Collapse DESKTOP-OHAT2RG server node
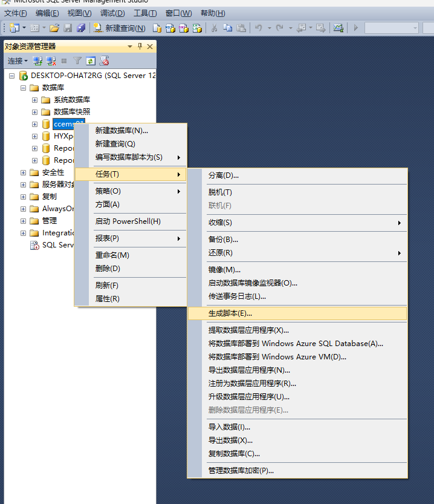This screenshot has width=434, height=504. click(x=12, y=76)
